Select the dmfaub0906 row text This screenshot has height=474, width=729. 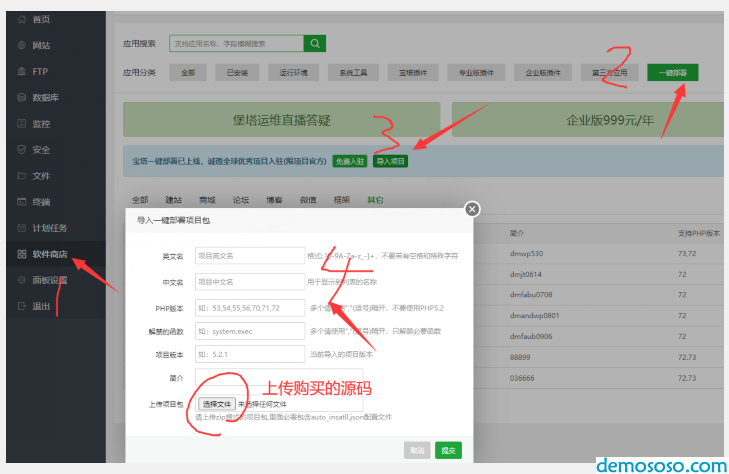(x=531, y=336)
